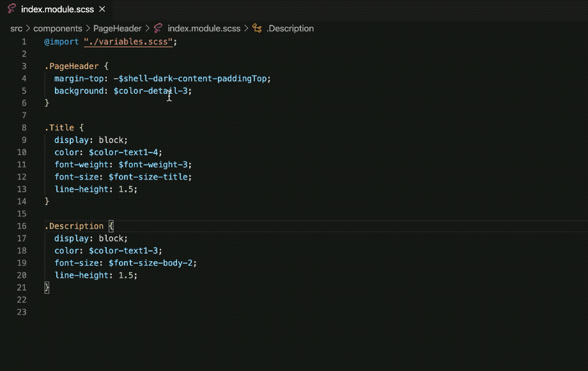Click the $color-text1-4 variable
Screen dimensions: 588x371
(123, 153)
